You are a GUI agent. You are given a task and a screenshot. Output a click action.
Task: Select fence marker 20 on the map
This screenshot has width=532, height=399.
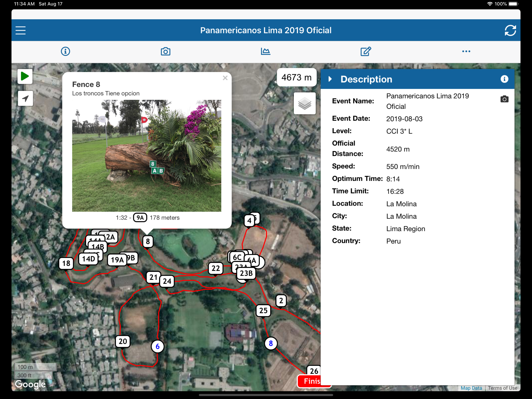[123, 342]
